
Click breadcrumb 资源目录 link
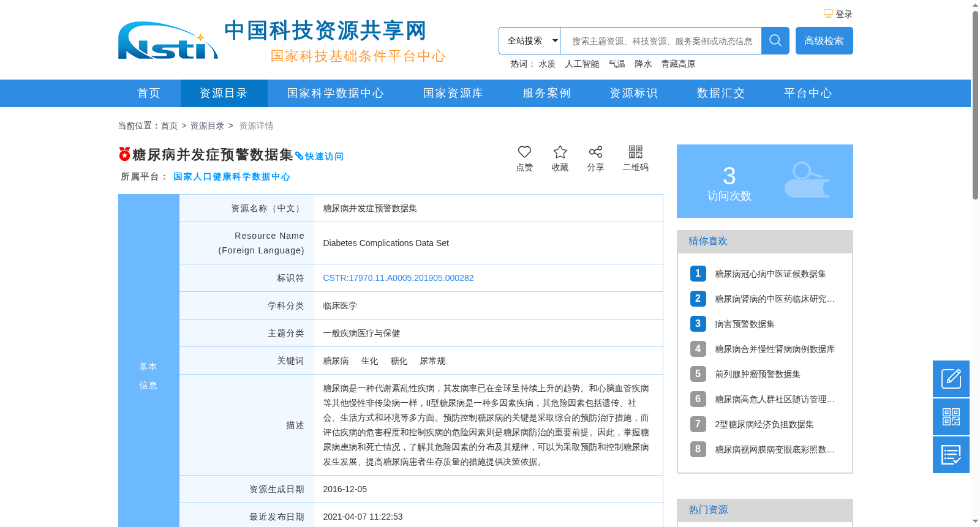click(207, 125)
